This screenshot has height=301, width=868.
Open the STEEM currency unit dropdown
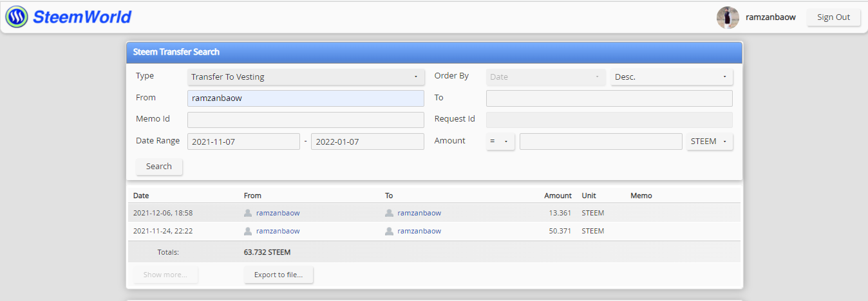point(710,141)
